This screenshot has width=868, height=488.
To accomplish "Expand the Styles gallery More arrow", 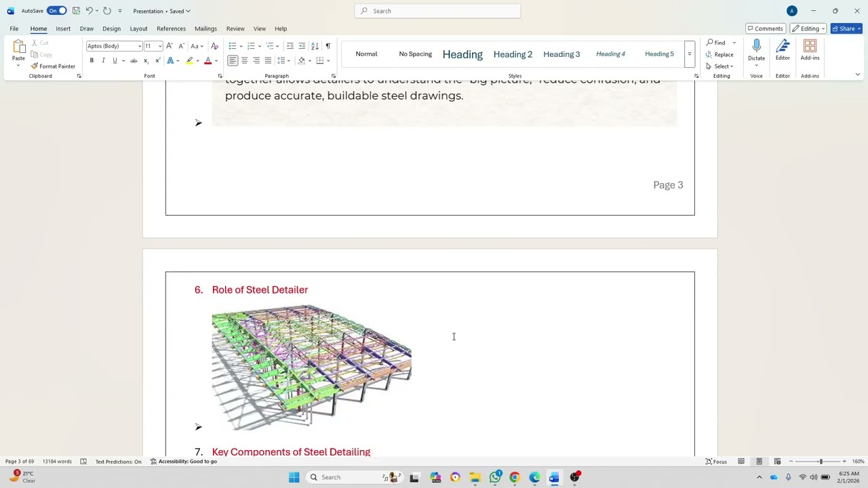I will click(x=689, y=54).
